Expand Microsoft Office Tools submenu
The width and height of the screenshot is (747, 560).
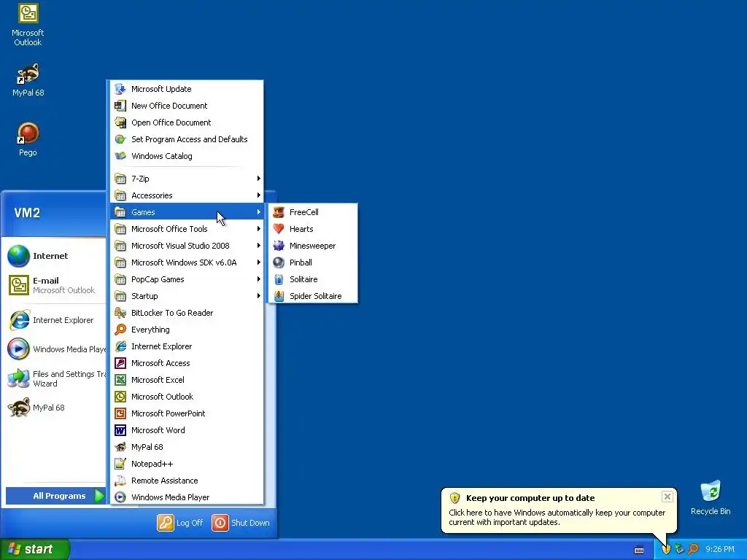[187, 228]
